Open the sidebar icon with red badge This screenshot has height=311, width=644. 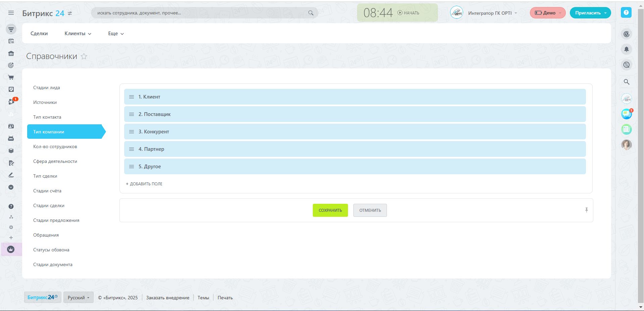[x=12, y=101]
